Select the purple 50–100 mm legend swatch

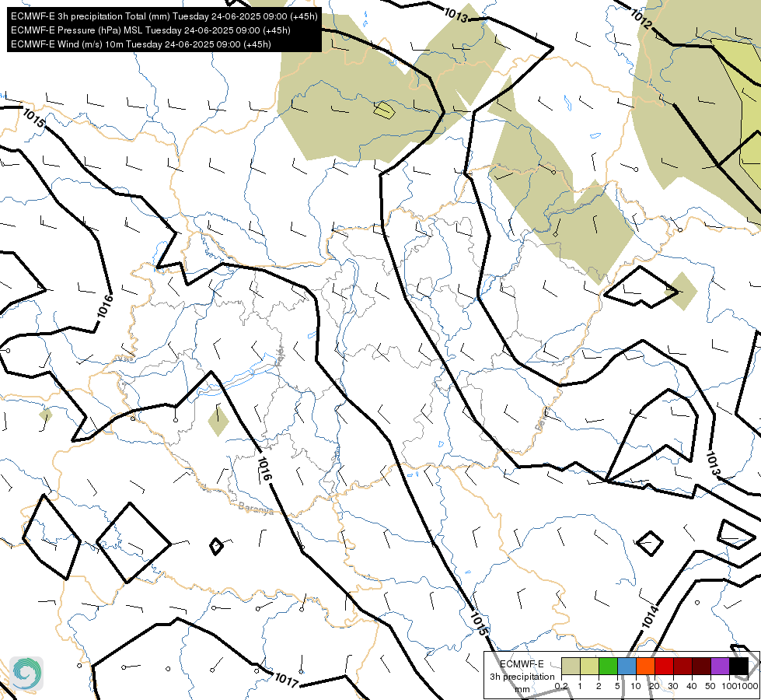[721, 667]
